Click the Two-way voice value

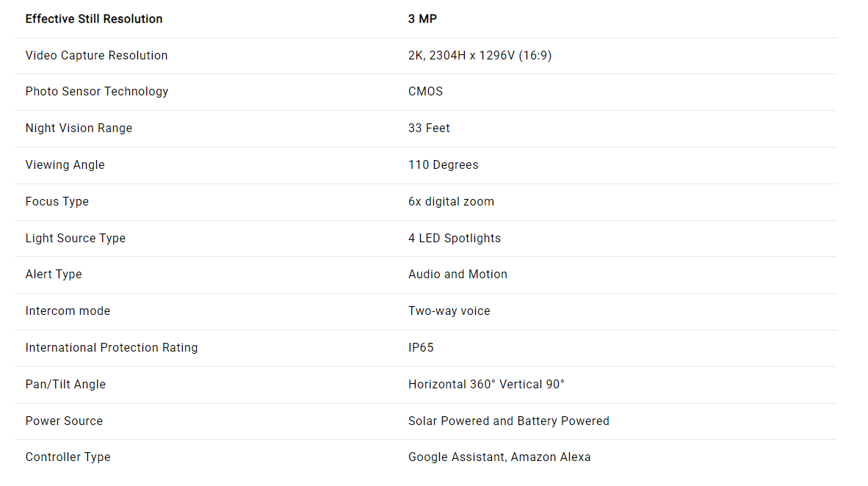click(449, 311)
